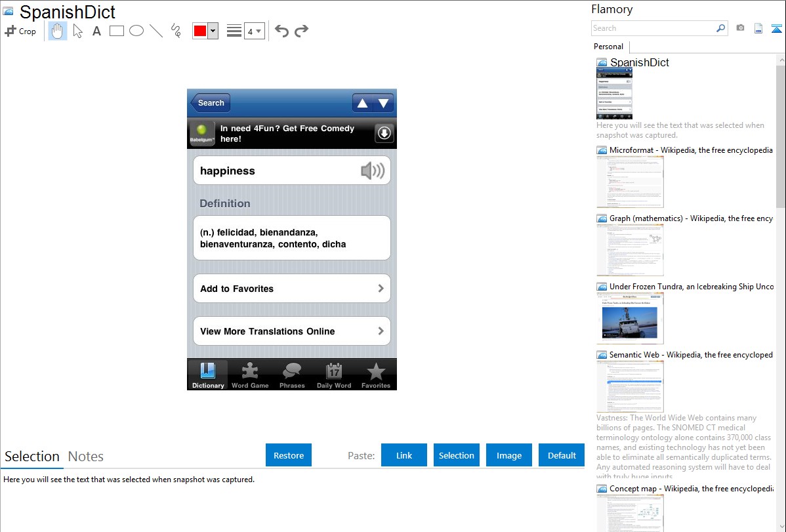Open the line width dropdown showing 4

coord(254,31)
